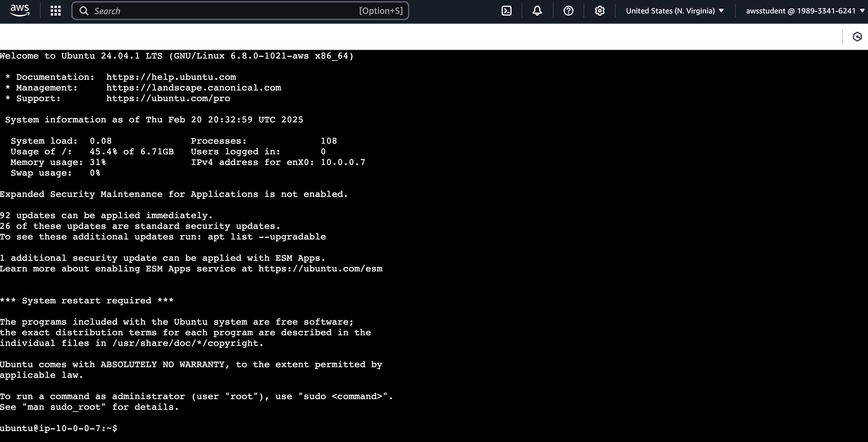This screenshot has height=442, width=868.
Task: Click the 'apt list --upgradable' command text
Action: (x=267, y=237)
